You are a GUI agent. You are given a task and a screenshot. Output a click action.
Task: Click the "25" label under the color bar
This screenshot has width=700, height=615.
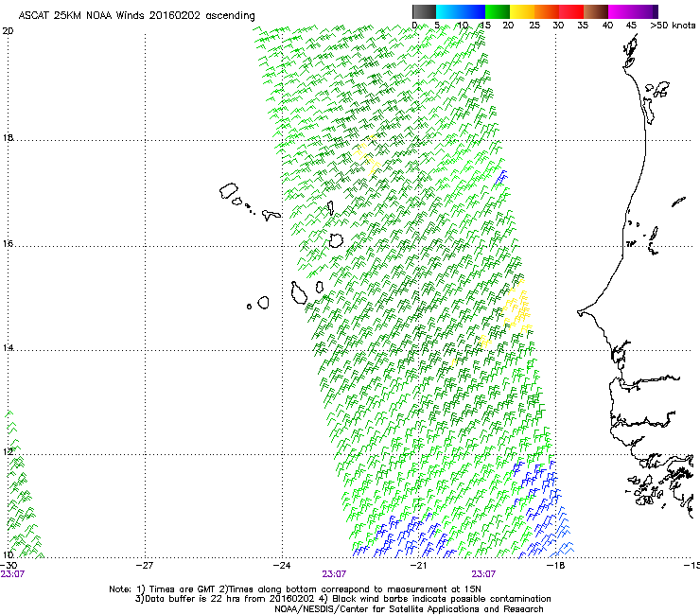tap(534, 26)
